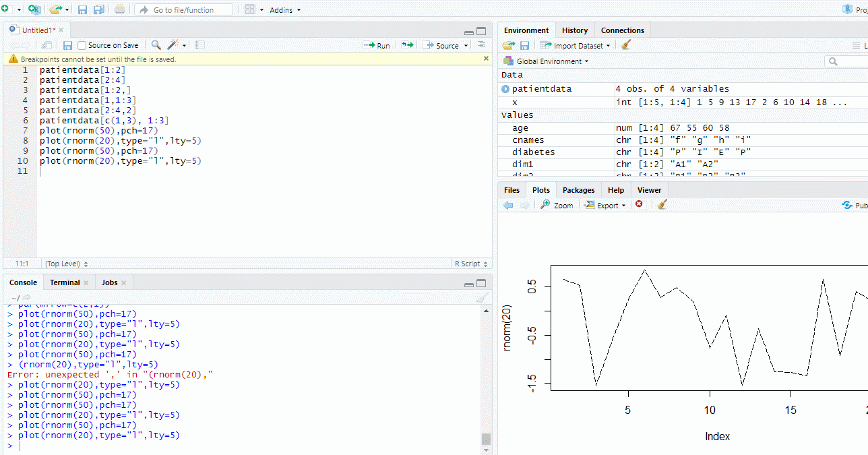Switch to the Packages tab
The image size is (868, 455).
pos(578,190)
